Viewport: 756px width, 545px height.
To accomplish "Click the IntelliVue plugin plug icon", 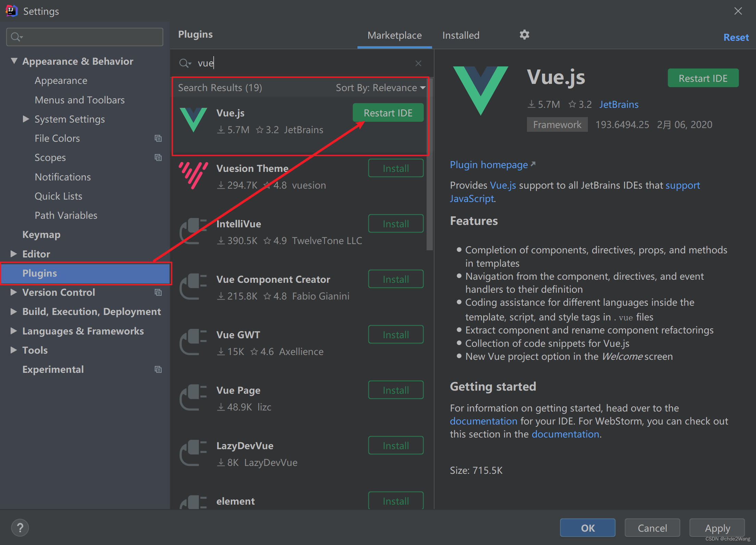I will pos(193,231).
